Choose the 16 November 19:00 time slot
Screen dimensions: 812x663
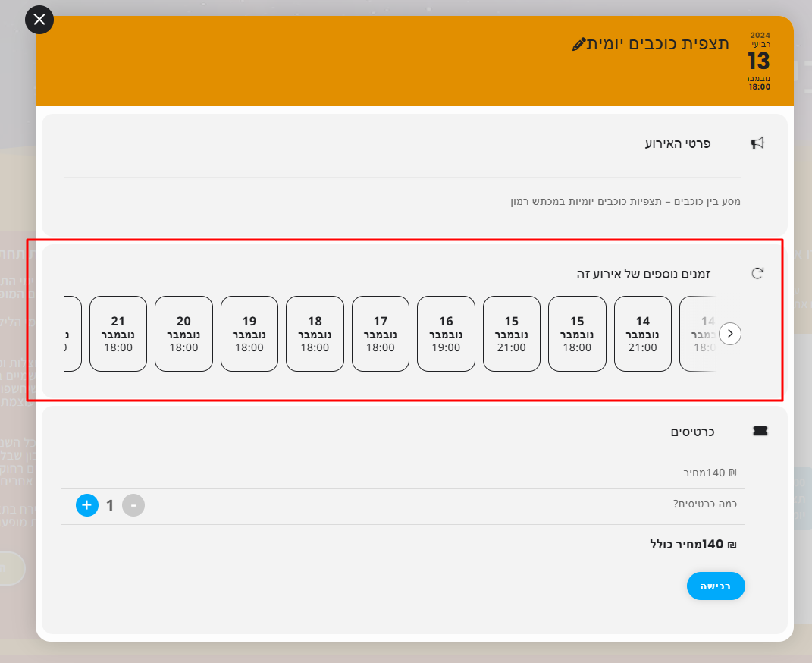446,334
